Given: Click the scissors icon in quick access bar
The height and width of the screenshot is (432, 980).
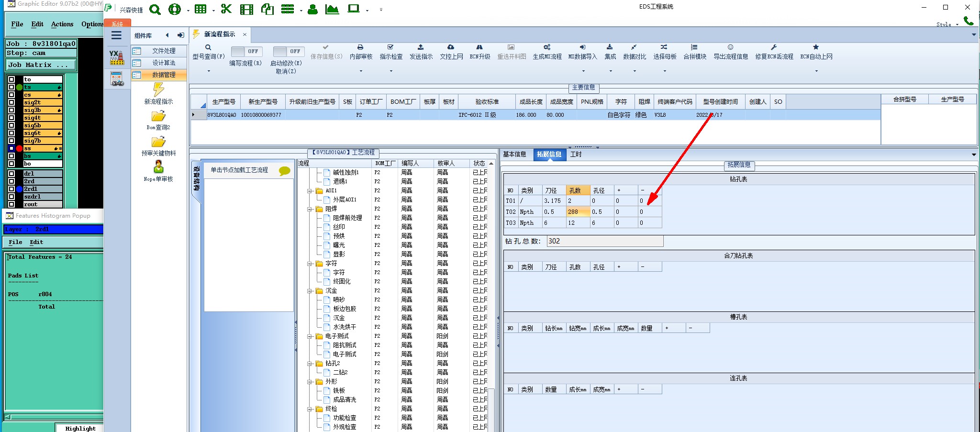Looking at the screenshot, I should tap(226, 9).
